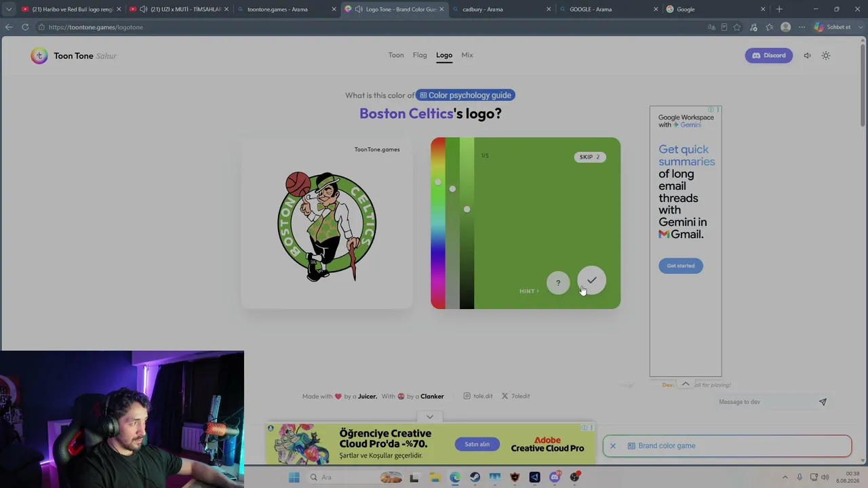The height and width of the screenshot is (488, 868).
Task: Click the Boston Celtics logo image
Action: click(x=327, y=226)
